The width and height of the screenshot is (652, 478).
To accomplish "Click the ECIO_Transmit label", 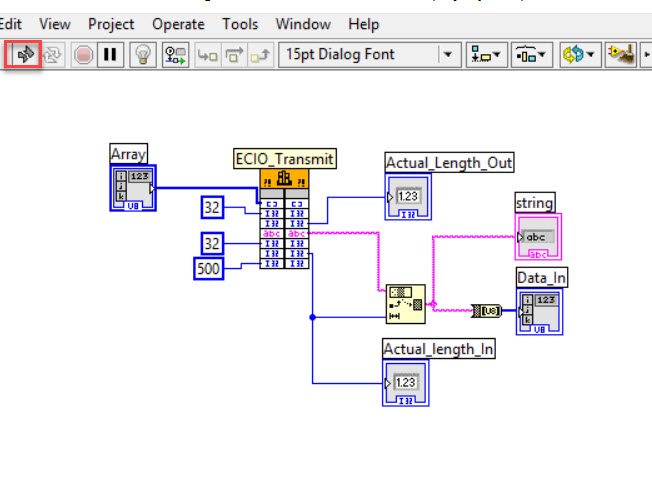I will coord(285,159).
